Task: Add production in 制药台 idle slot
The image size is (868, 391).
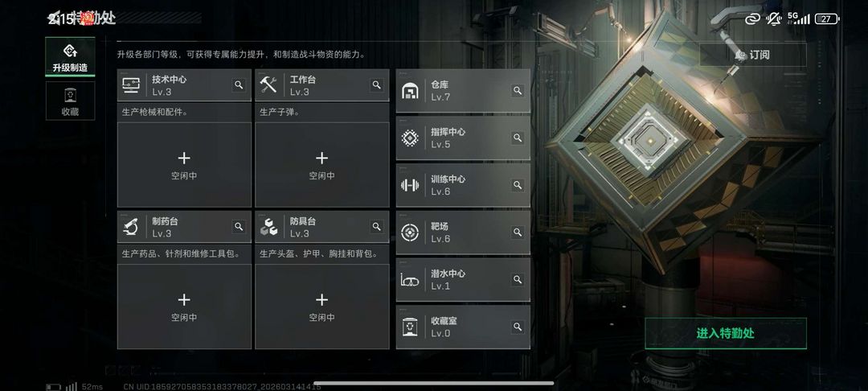Action: (x=184, y=307)
